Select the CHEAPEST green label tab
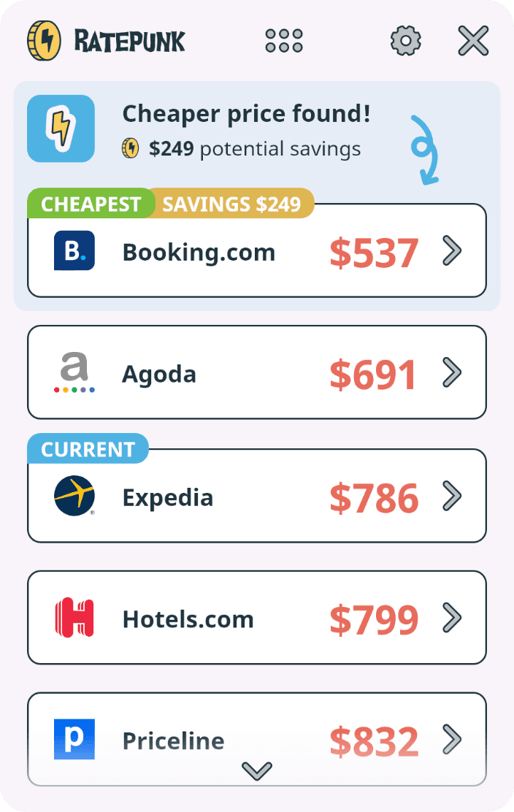 point(91,204)
